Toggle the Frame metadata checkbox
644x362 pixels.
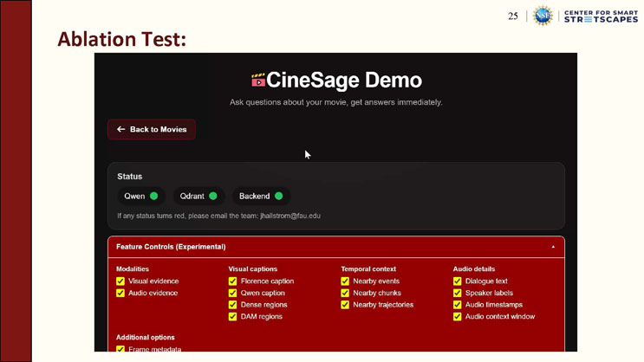pos(120,349)
